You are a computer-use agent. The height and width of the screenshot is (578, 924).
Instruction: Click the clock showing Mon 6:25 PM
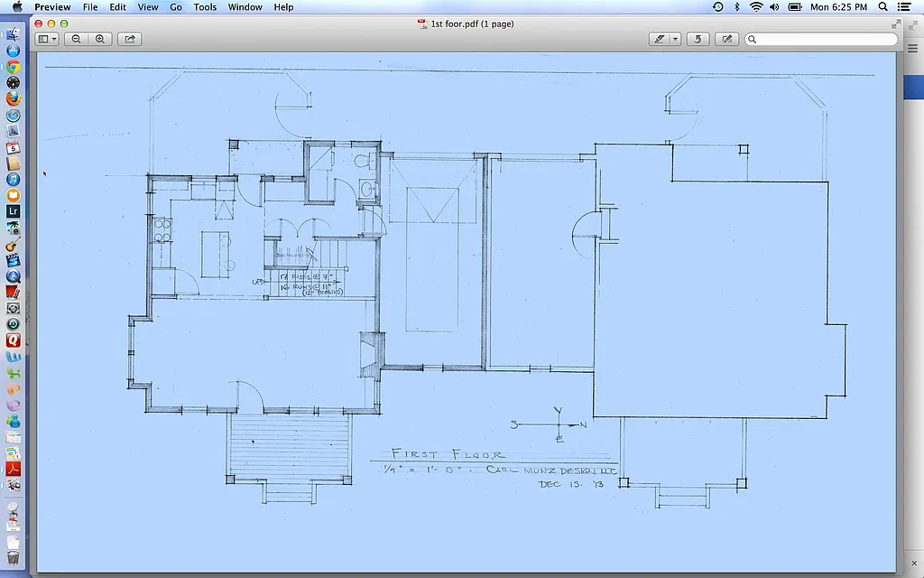(838, 7)
